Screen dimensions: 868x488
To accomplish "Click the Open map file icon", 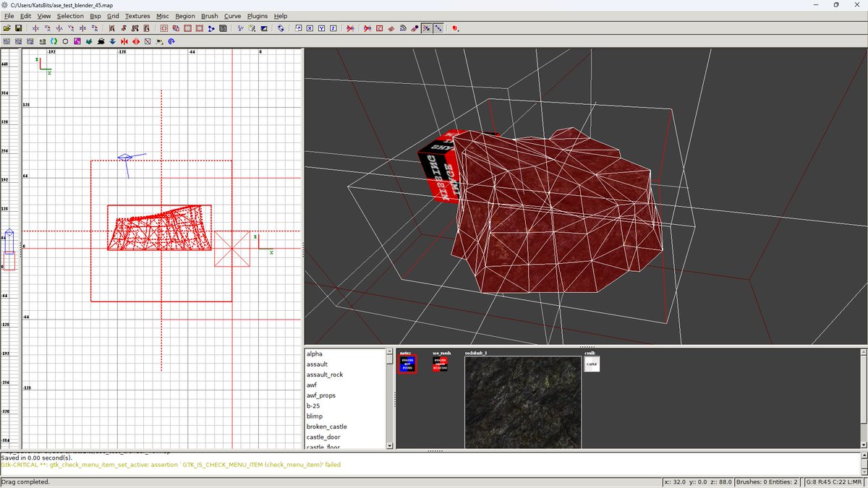I will click(x=7, y=28).
